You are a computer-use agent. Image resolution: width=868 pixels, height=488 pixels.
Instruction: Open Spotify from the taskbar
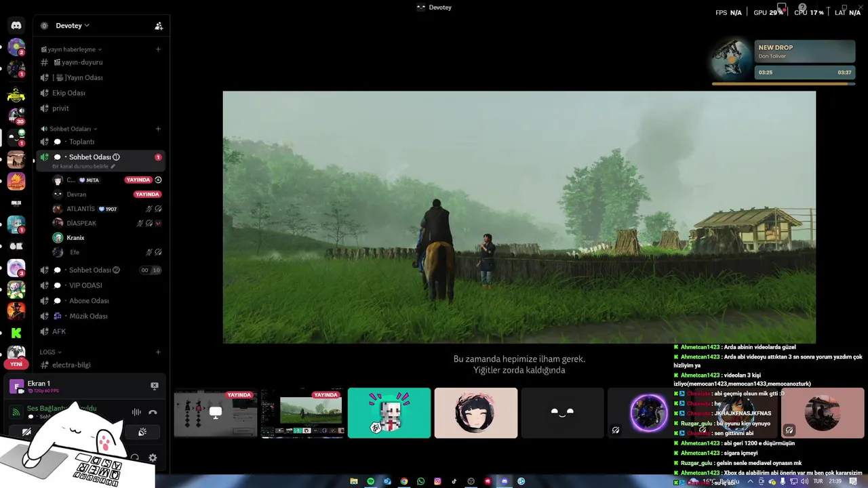click(371, 481)
